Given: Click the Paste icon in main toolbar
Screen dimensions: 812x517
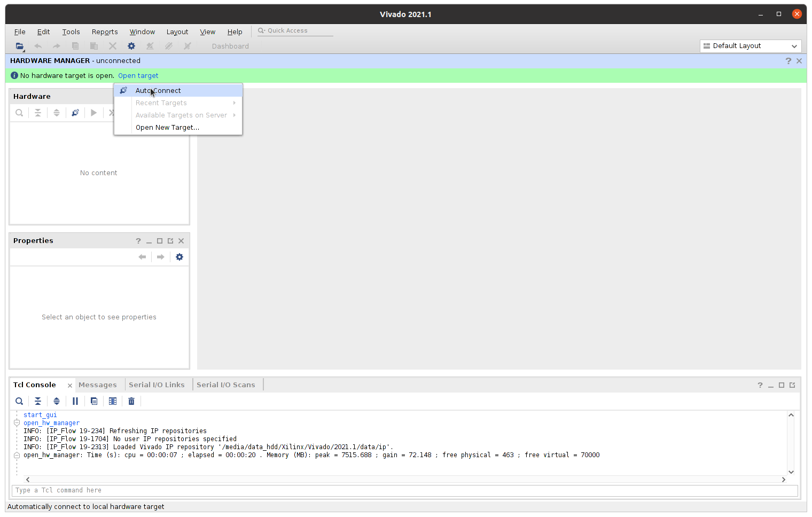Looking at the screenshot, I should coord(94,46).
